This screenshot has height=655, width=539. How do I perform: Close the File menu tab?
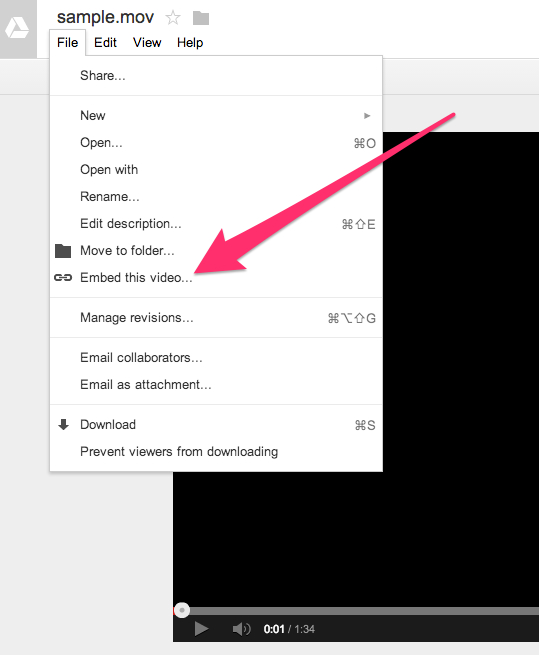(68, 43)
